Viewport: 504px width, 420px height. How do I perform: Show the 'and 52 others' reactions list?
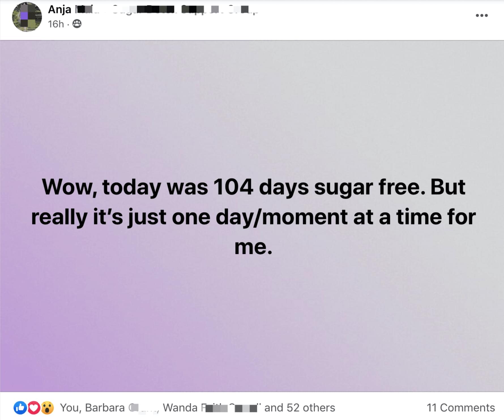click(300, 408)
